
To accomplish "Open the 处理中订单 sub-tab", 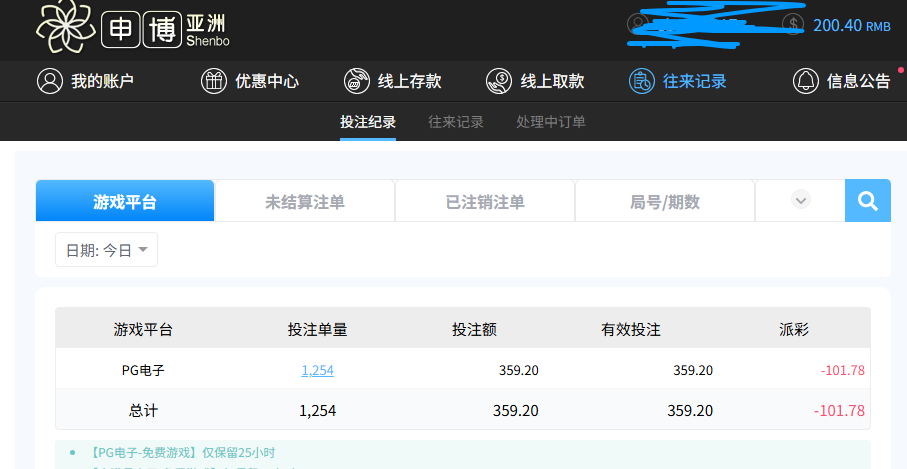I will [551, 122].
